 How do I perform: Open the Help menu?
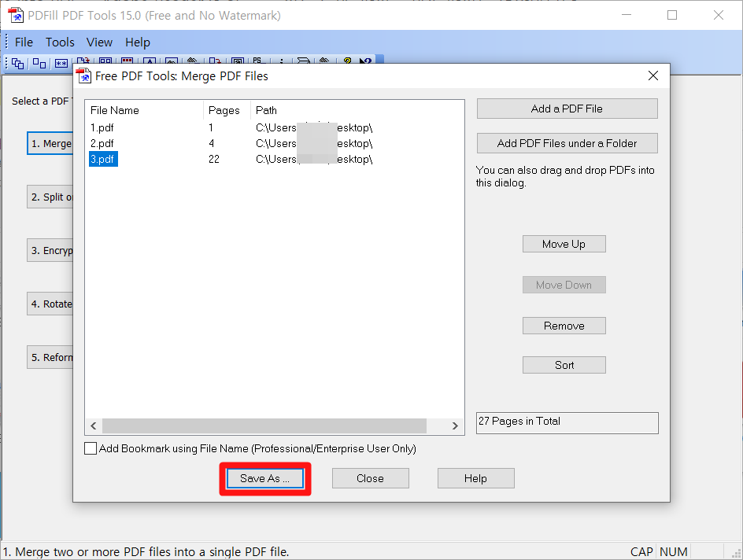[x=138, y=42]
